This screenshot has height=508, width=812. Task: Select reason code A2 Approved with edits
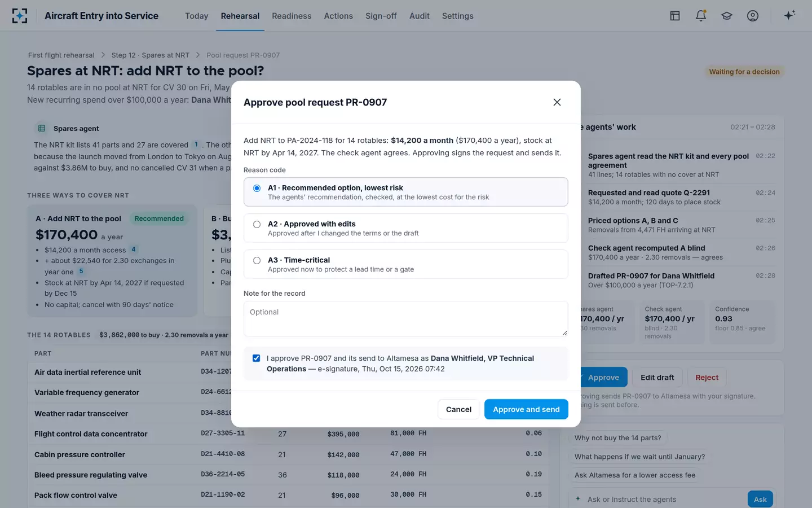406,228
